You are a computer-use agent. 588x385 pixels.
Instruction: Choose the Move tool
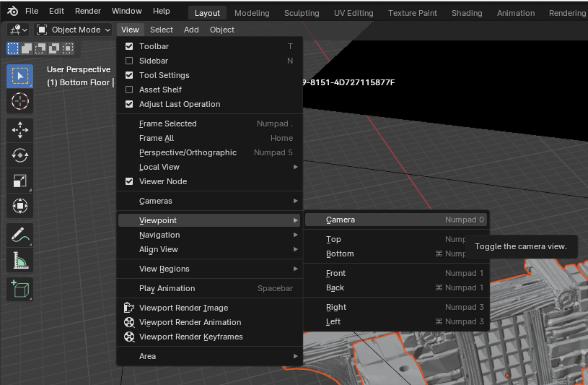19,130
